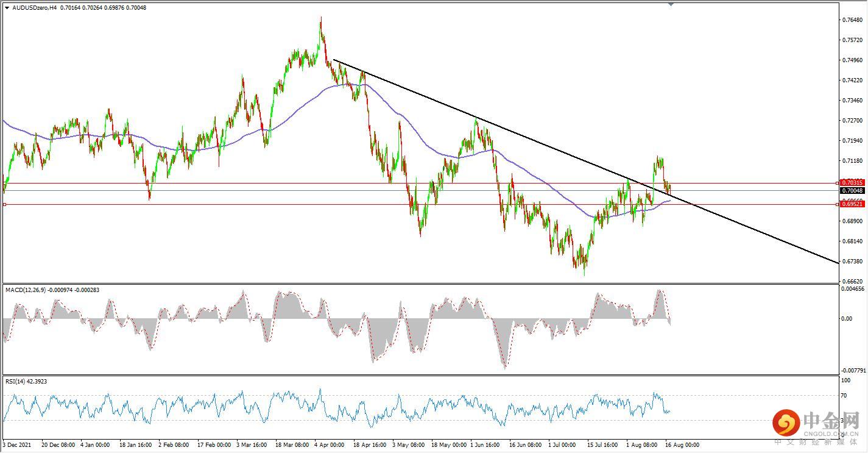This screenshot has height=453, width=868.
Task: Click the 18 Mar 08:00 time label
Action: [292, 444]
